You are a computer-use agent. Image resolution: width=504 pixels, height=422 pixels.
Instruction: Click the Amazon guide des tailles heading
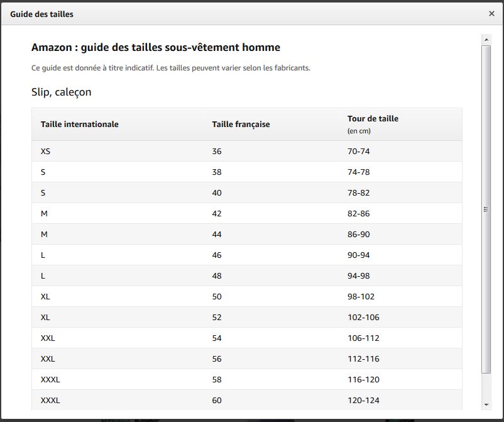(x=155, y=48)
